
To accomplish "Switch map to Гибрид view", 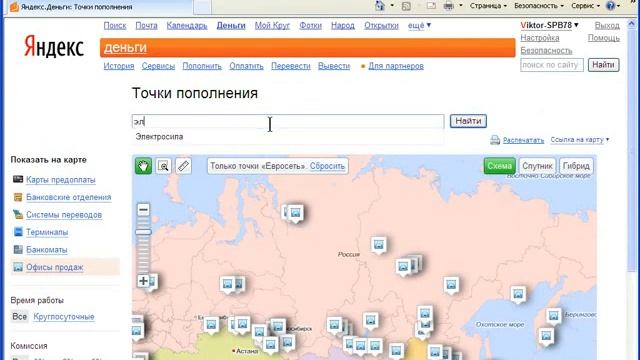I will pos(576,166).
